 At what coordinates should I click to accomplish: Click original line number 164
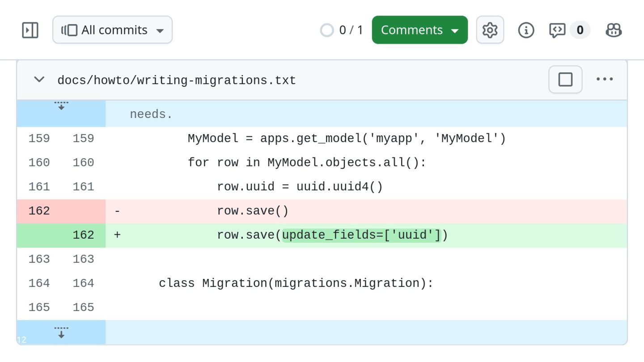coord(39,283)
